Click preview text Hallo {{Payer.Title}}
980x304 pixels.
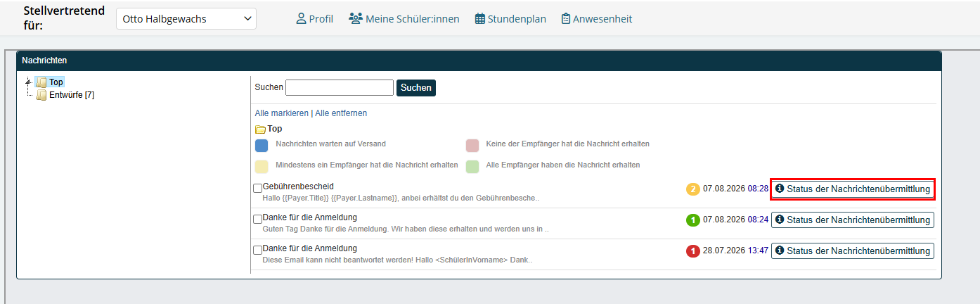401,198
